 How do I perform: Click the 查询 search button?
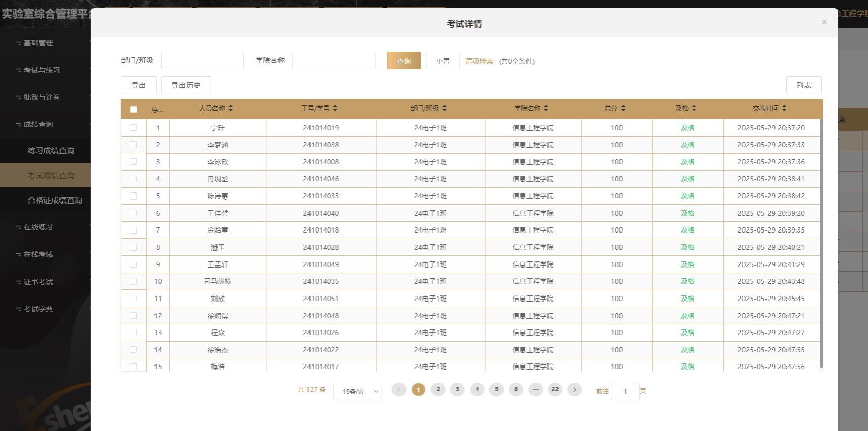[404, 61]
